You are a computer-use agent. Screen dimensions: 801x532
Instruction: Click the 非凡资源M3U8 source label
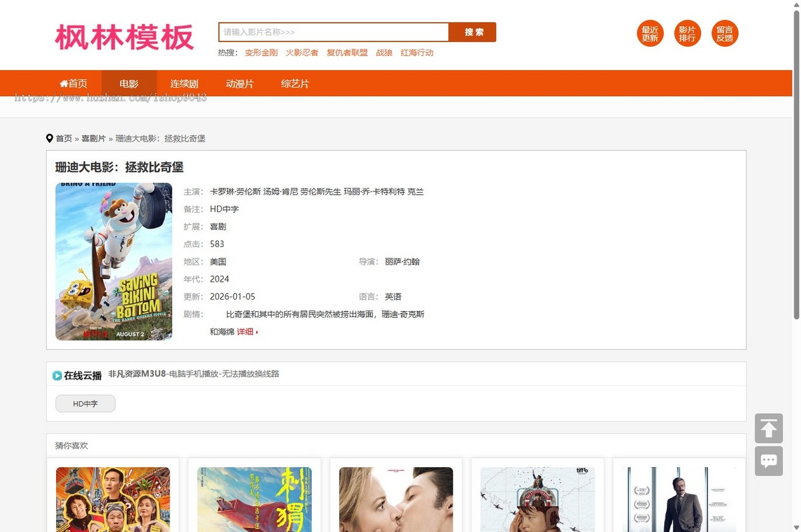tap(137, 374)
